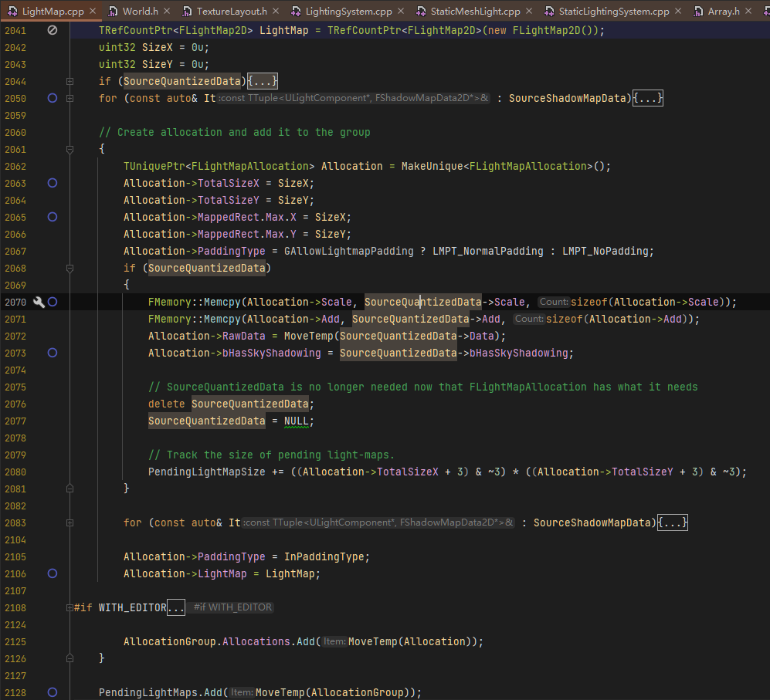
Task: Click the underlined NULL on line 2077
Action: point(296,421)
